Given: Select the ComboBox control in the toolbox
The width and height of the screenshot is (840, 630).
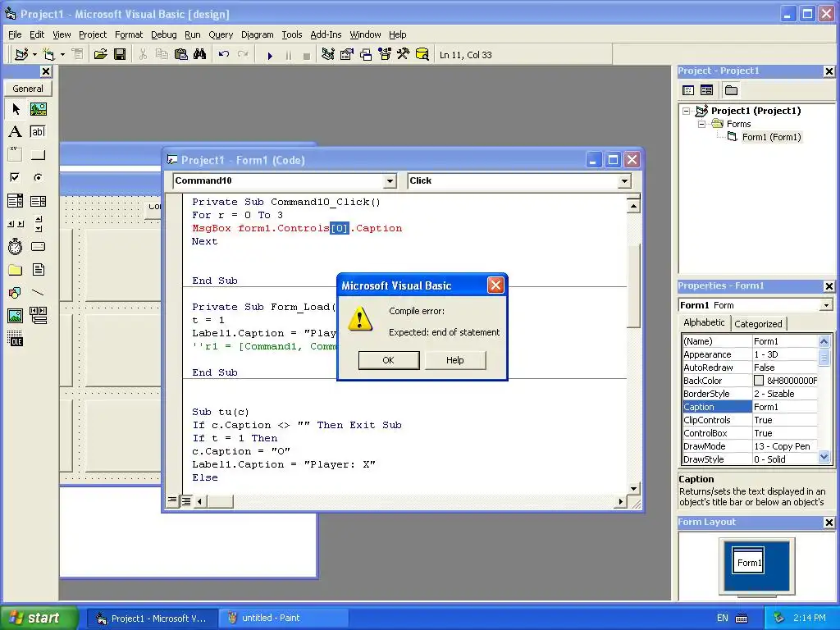Looking at the screenshot, I should coord(16,201).
